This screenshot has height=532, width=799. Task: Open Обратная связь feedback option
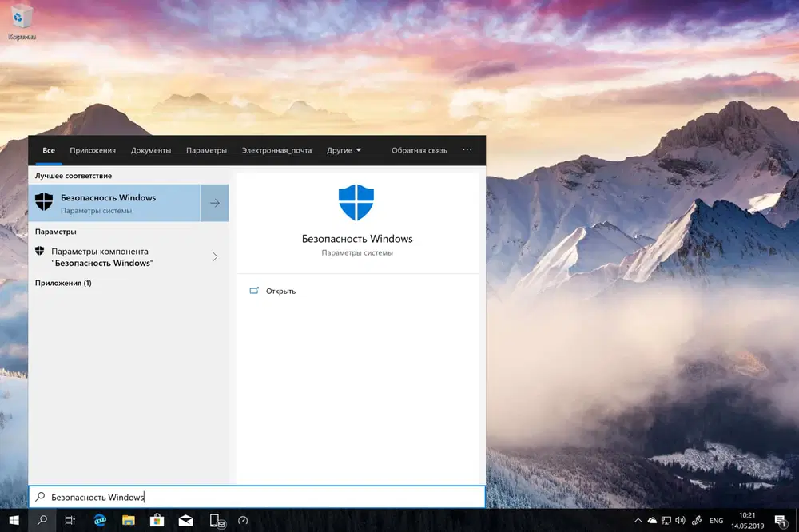tap(419, 150)
